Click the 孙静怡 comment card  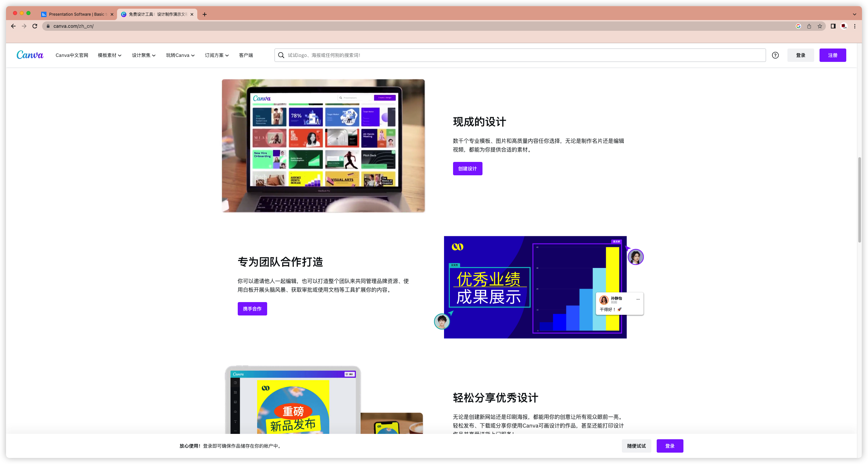coord(619,303)
